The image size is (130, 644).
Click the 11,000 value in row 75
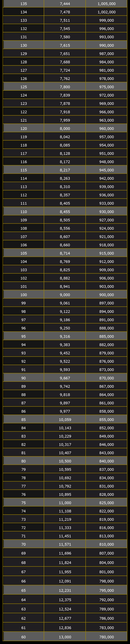(65, 503)
